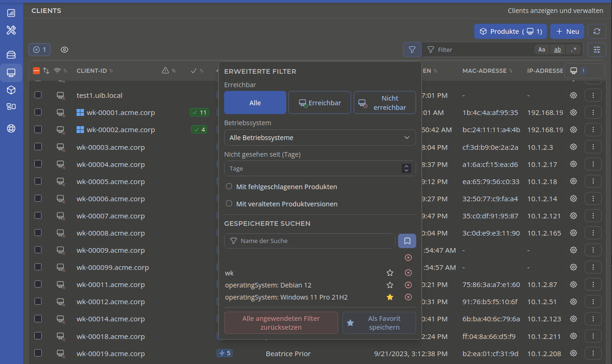Toggle regex '.*' filter option
This screenshot has width=612, height=364.
click(574, 50)
